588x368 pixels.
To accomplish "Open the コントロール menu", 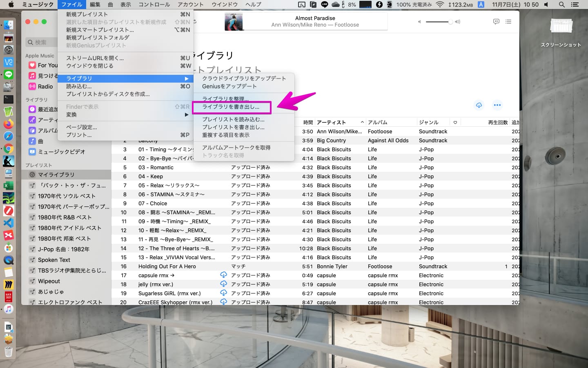I will click(154, 4).
